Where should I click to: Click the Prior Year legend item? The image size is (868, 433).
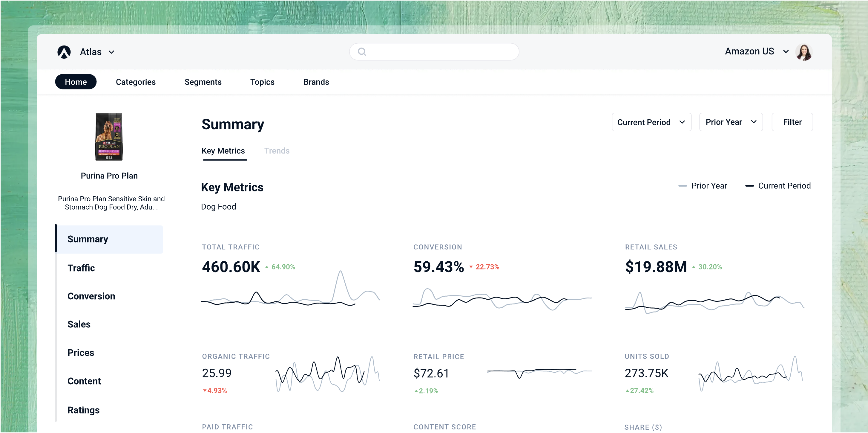(x=703, y=186)
